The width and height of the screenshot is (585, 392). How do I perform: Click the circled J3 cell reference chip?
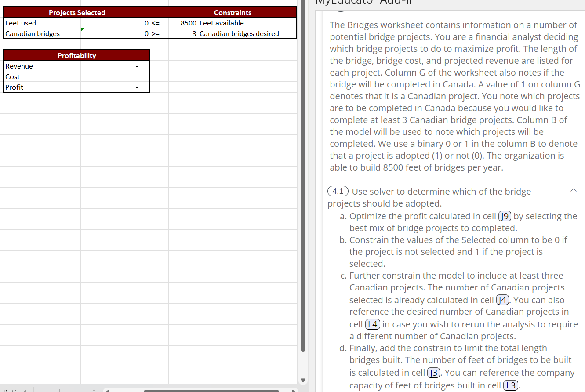pos(433,372)
